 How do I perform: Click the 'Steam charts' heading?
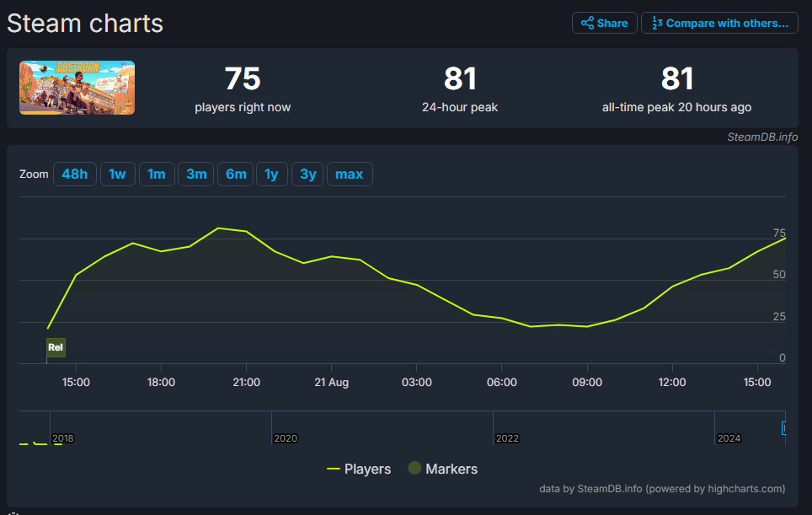pos(85,24)
